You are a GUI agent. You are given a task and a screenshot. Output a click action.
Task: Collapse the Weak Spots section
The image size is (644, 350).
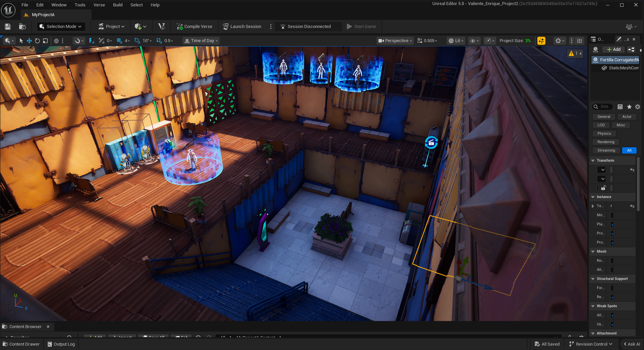(593, 306)
